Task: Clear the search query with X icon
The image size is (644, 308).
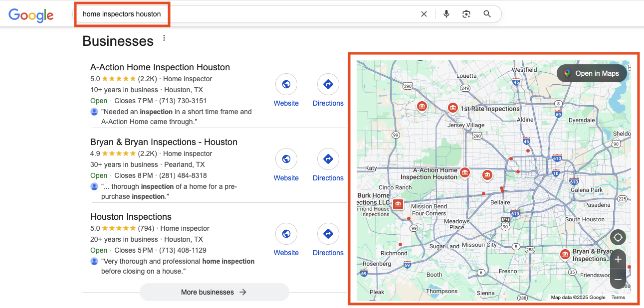Action: click(424, 14)
